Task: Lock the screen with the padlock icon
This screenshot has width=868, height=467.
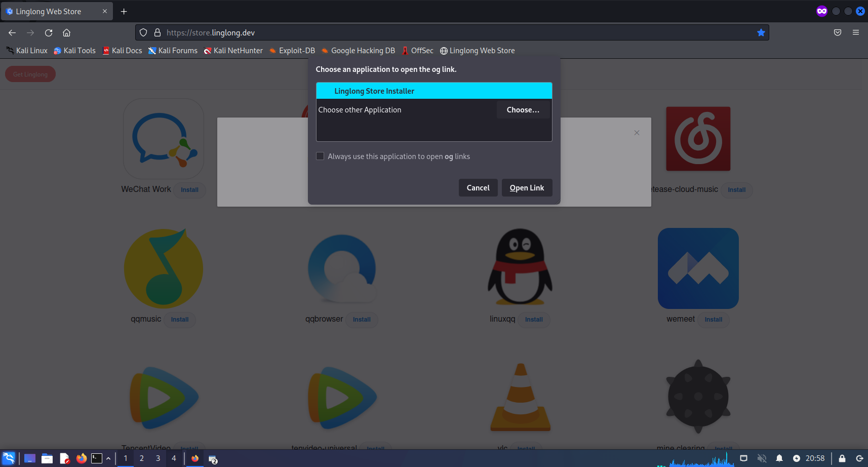Action: 842,458
